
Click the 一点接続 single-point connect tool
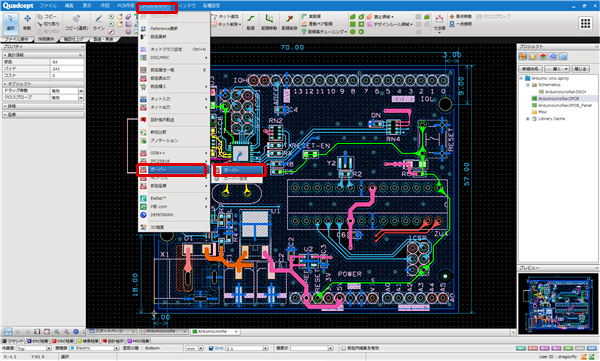pyautogui.click(x=460, y=24)
